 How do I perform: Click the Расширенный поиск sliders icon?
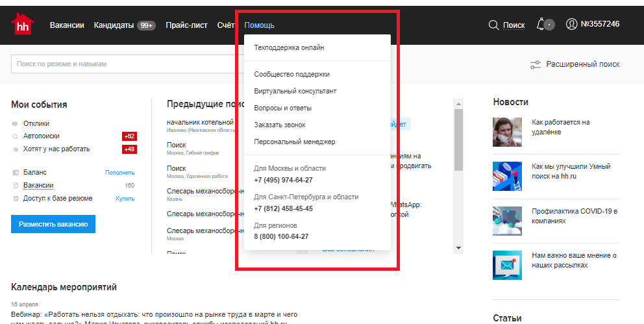(x=535, y=64)
